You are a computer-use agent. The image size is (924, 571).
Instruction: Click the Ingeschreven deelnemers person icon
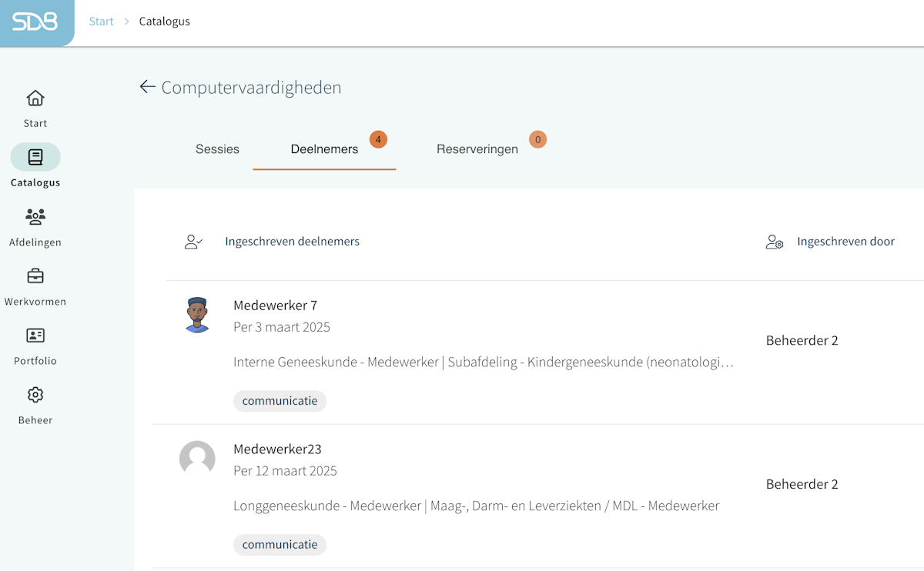[193, 242]
